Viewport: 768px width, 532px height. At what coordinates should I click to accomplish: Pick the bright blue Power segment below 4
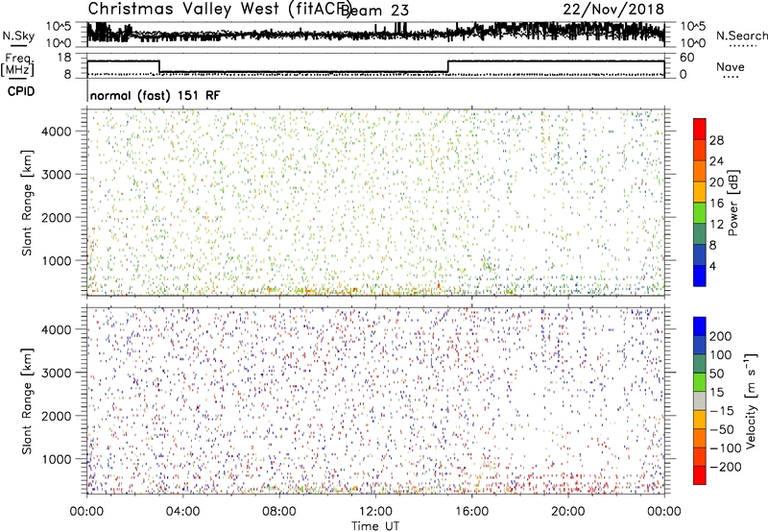[700, 276]
